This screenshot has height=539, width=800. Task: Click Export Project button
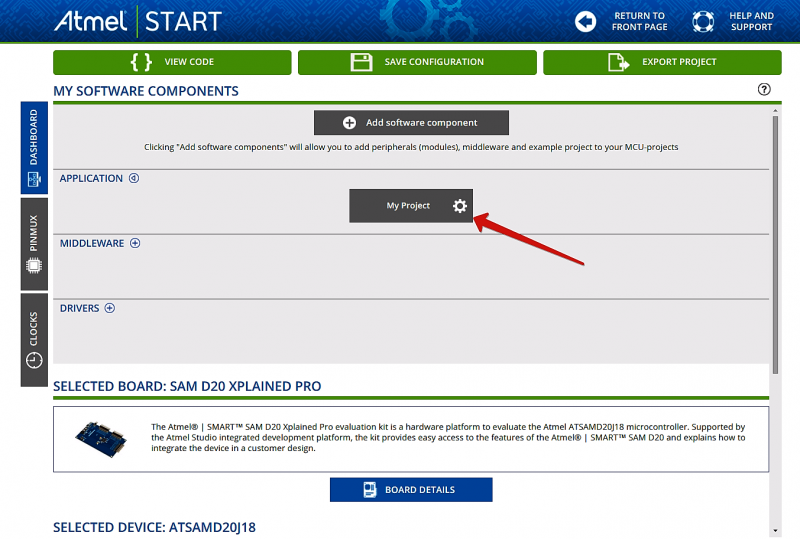tap(662, 62)
